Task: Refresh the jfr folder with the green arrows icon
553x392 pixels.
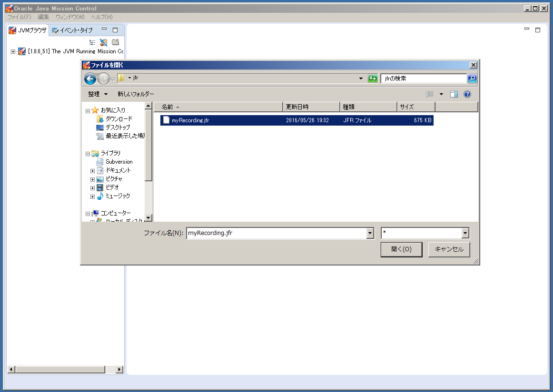Action: [373, 78]
